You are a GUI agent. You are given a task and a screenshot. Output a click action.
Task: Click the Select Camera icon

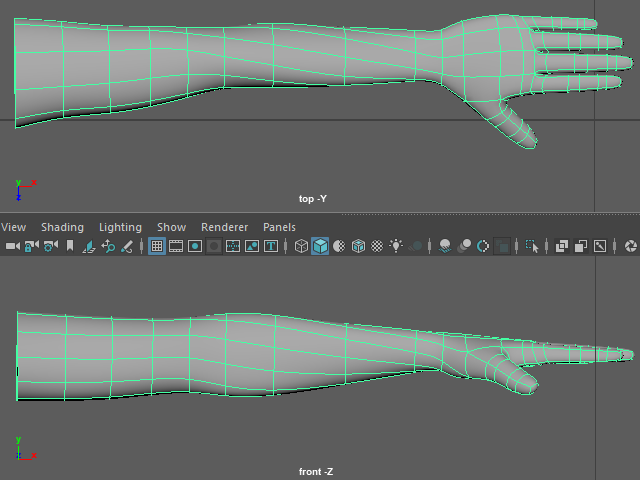point(12,246)
